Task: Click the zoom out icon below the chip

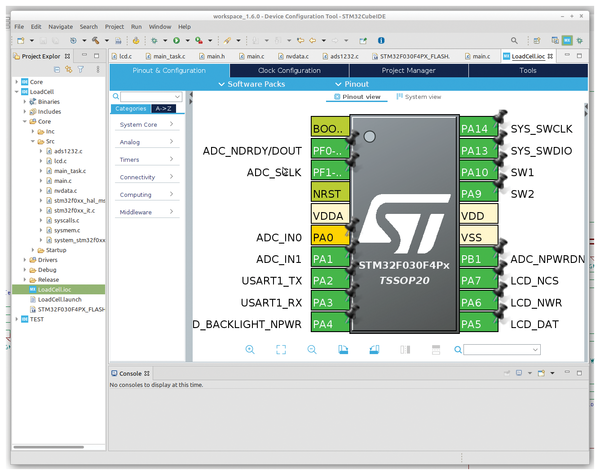Action: [312, 349]
